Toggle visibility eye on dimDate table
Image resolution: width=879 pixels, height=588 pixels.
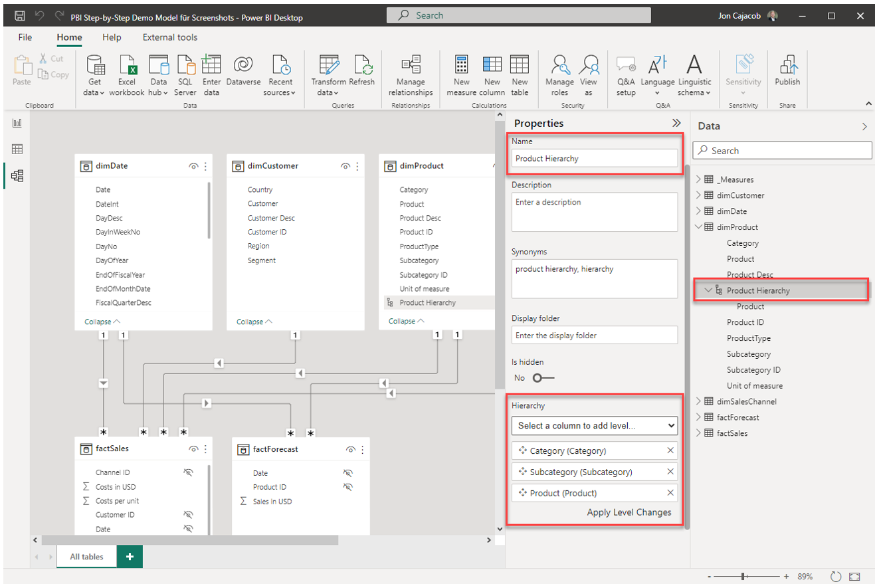[193, 166]
